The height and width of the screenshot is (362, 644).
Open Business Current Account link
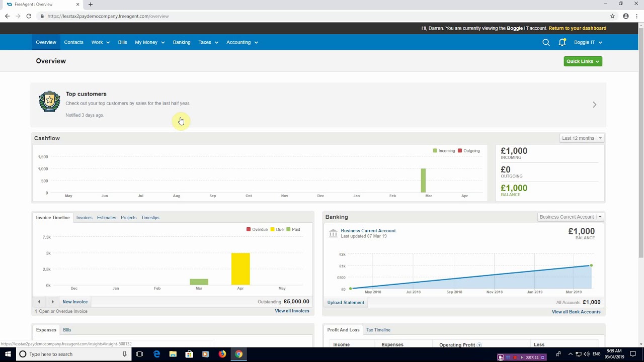[368, 231]
